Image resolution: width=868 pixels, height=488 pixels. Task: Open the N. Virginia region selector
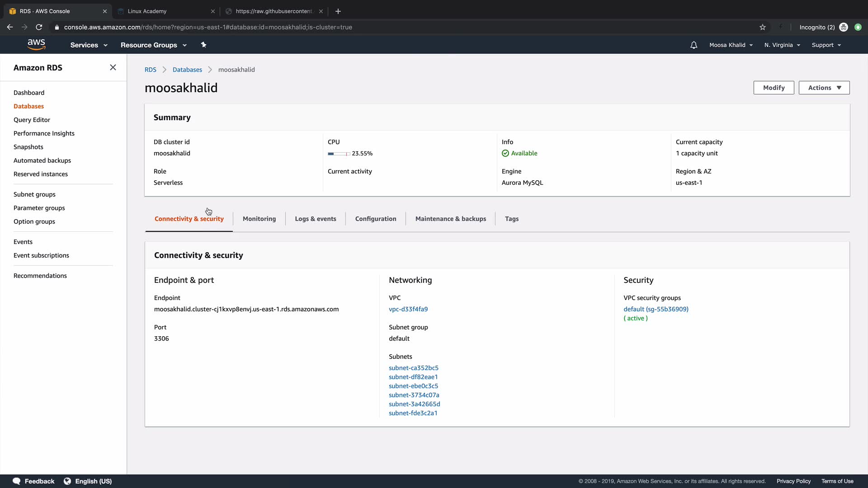pyautogui.click(x=782, y=45)
